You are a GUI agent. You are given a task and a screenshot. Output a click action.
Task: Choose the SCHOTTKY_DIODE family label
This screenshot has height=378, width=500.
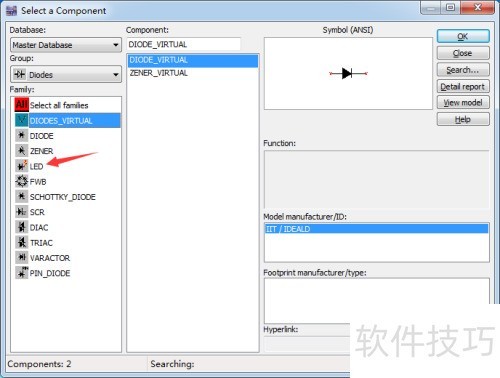click(x=63, y=197)
